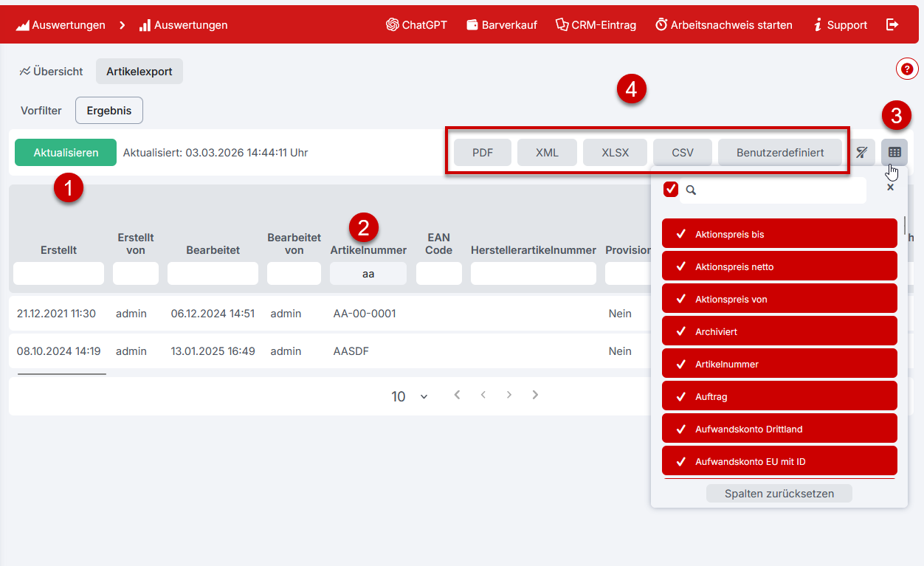The width and height of the screenshot is (924, 566).
Task: Go to the next page arrow
Action: [x=509, y=395]
